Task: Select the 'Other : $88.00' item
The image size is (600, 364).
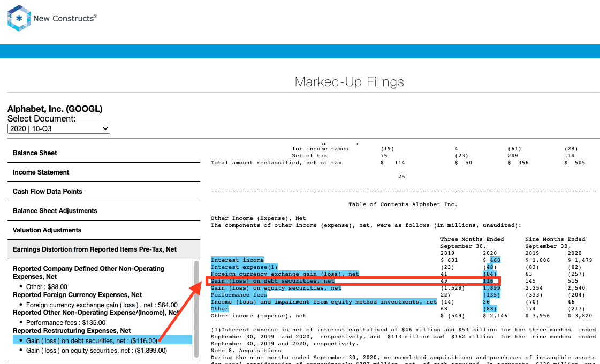Action: (x=47, y=287)
